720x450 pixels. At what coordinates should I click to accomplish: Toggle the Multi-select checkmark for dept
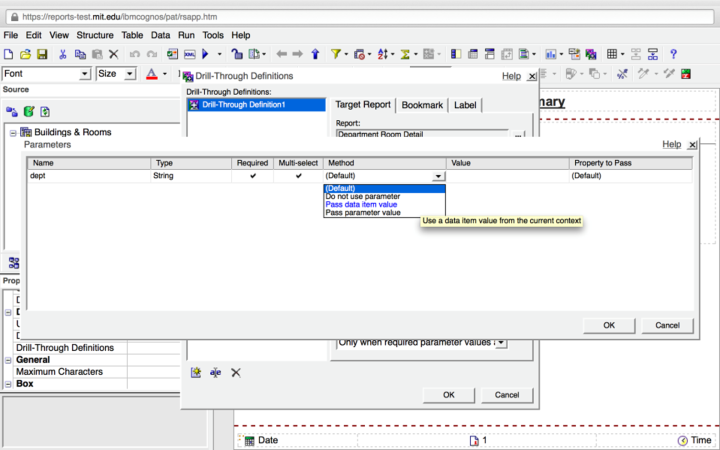click(298, 175)
